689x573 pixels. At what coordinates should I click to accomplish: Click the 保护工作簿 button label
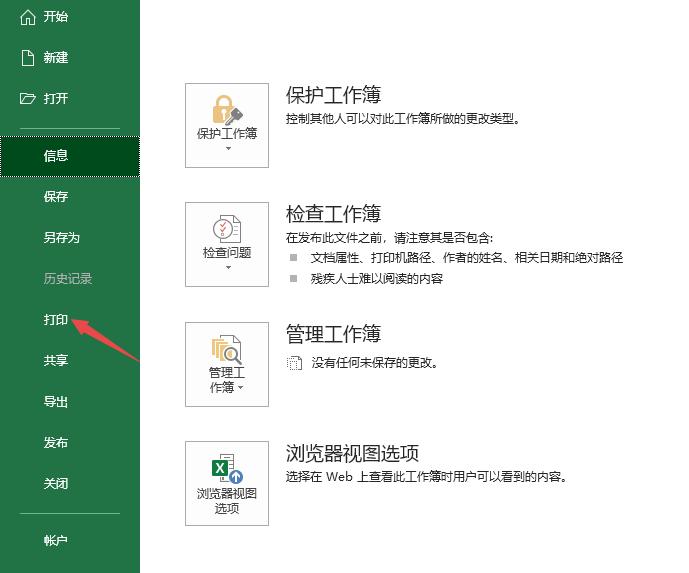click(x=227, y=133)
